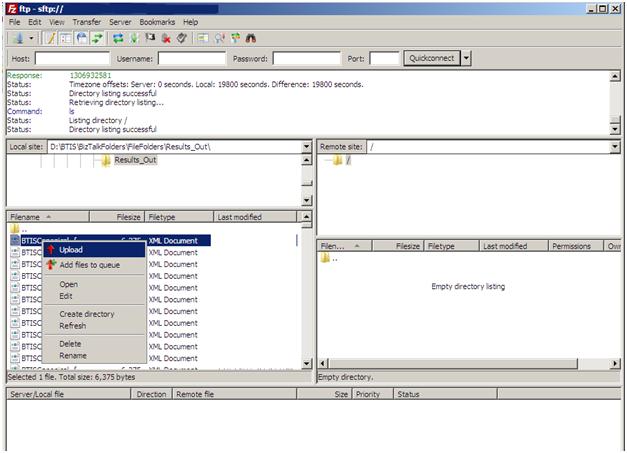Choose Add files to queue
This screenshot has width=627, height=453.
point(94,265)
